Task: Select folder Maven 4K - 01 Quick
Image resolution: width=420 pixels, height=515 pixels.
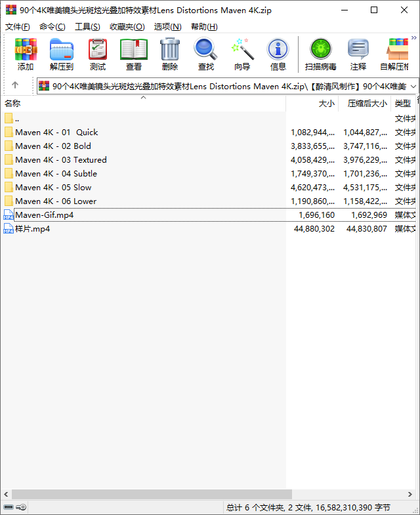Action: pyautogui.click(x=209, y=133)
